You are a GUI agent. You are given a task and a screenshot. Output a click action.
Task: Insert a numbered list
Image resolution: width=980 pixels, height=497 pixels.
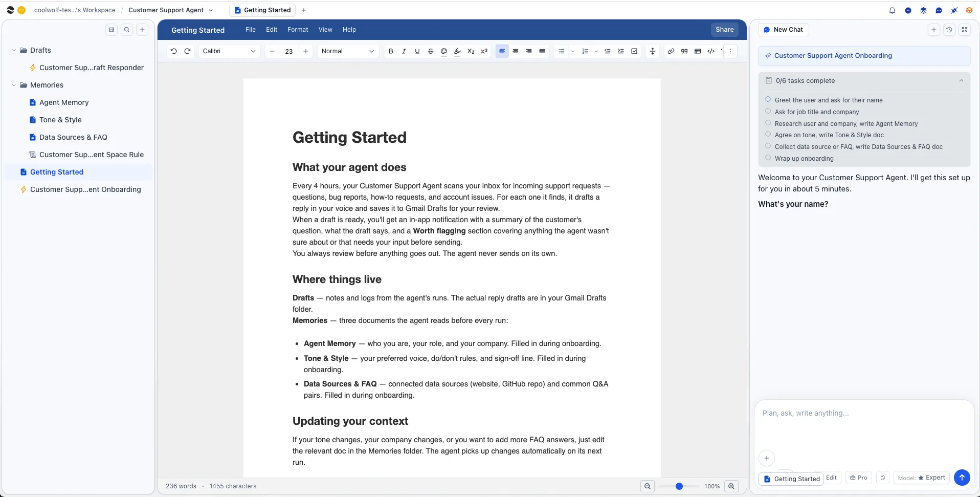coord(585,51)
